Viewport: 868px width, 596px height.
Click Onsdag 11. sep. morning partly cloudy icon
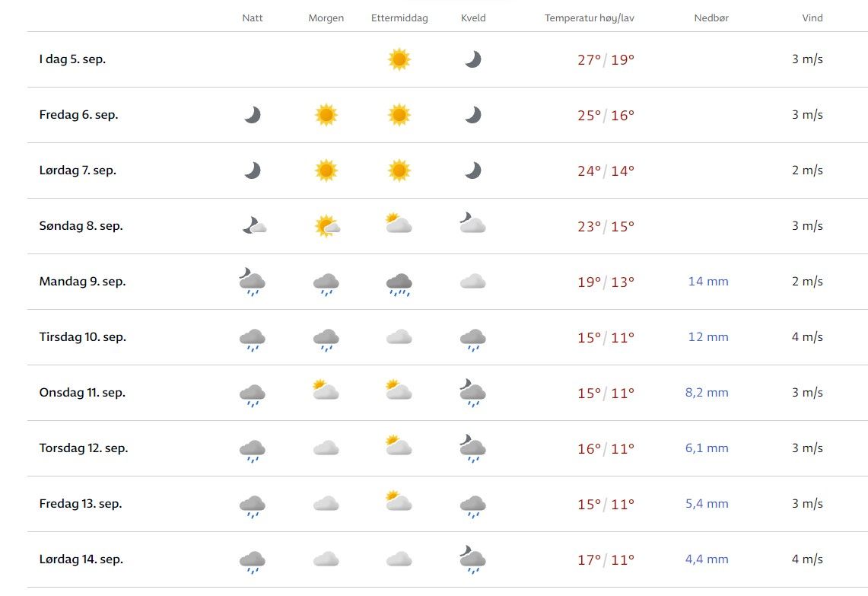[x=326, y=391]
